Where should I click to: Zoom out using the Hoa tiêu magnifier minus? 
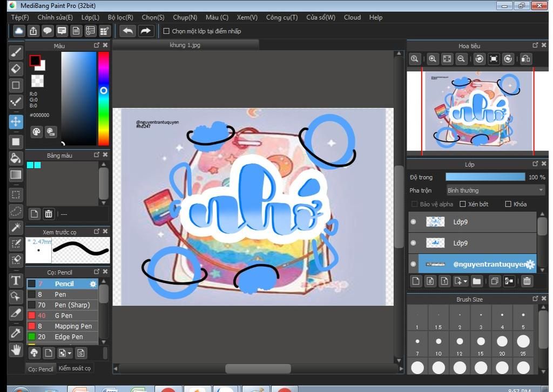(x=461, y=59)
